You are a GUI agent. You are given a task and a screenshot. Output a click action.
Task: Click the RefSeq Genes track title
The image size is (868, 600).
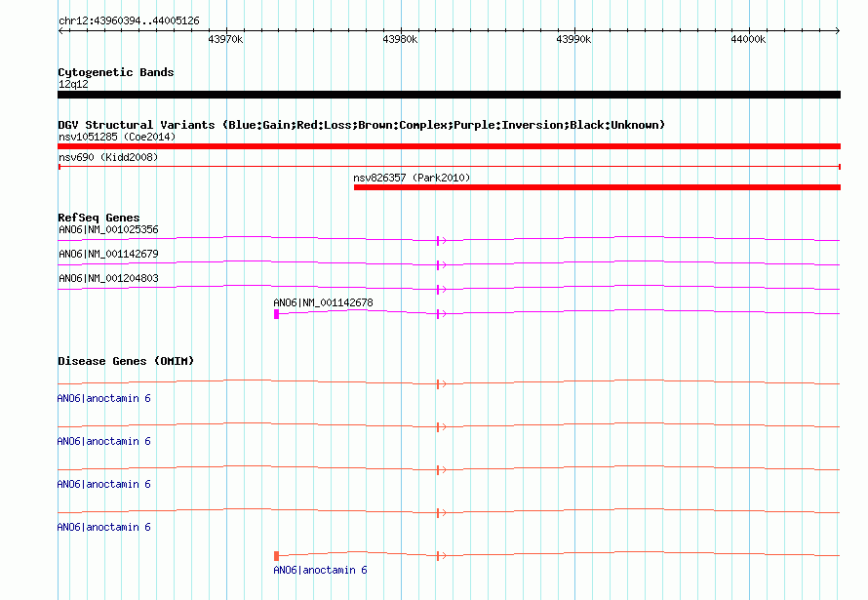pyautogui.click(x=99, y=218)
